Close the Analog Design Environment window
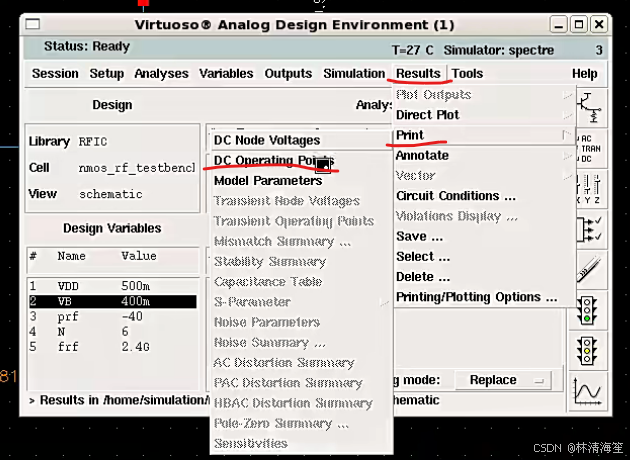The image size is (630, 460). [599, 25]
